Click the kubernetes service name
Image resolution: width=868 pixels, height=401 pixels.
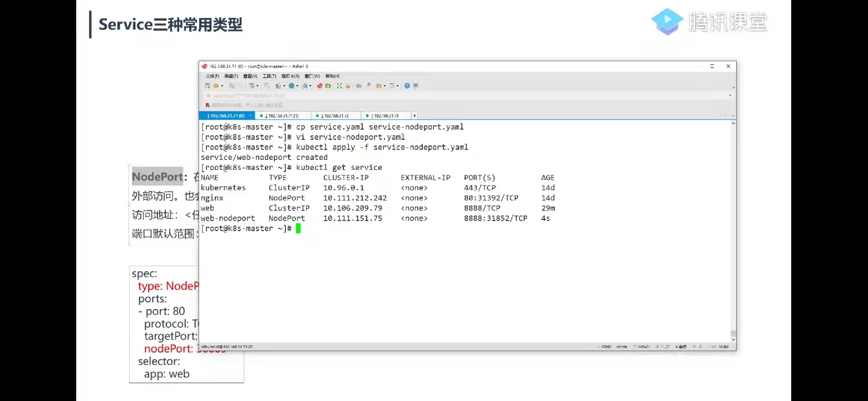[x=223, y=188]
